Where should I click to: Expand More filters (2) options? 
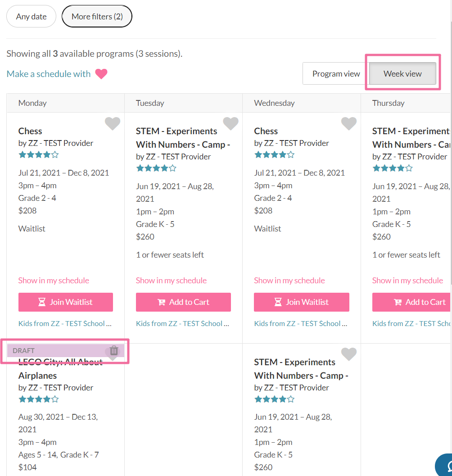coord(97,17)
